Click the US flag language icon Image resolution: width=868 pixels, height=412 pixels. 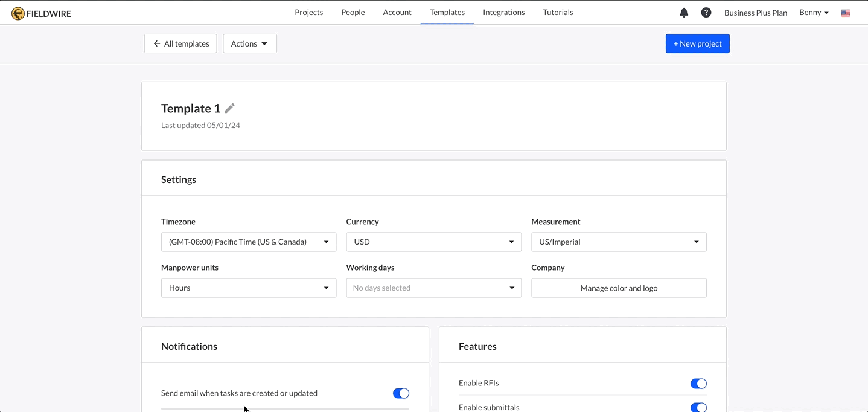[845, 12]
